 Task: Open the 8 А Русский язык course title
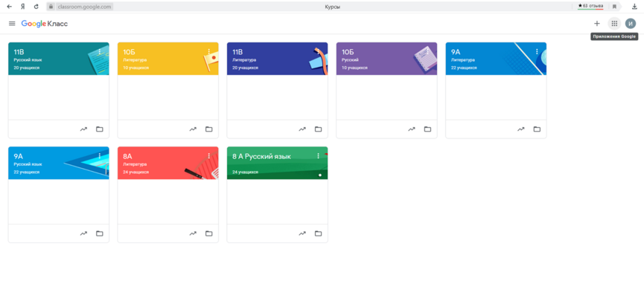coord(261,156)
